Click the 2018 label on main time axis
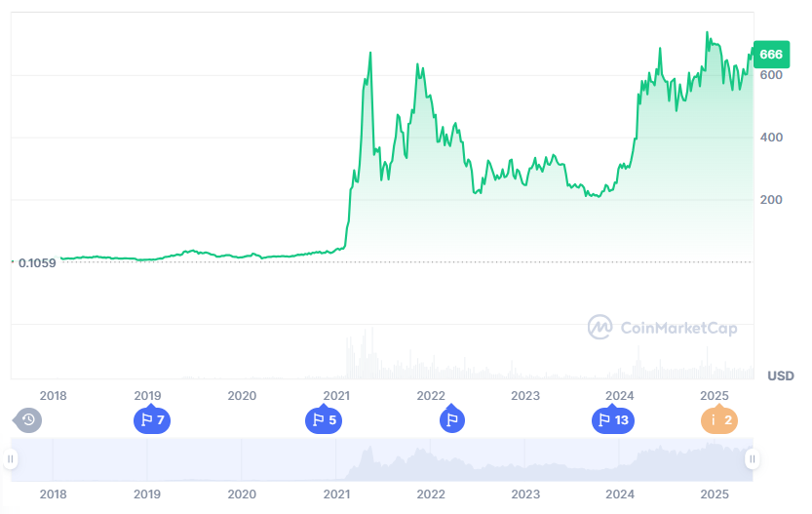Screen dimensions: 812x514 coord(53,395)
